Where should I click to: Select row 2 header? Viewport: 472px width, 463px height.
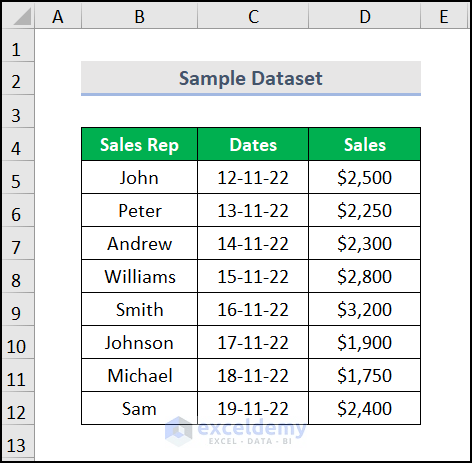pos(18,78)
